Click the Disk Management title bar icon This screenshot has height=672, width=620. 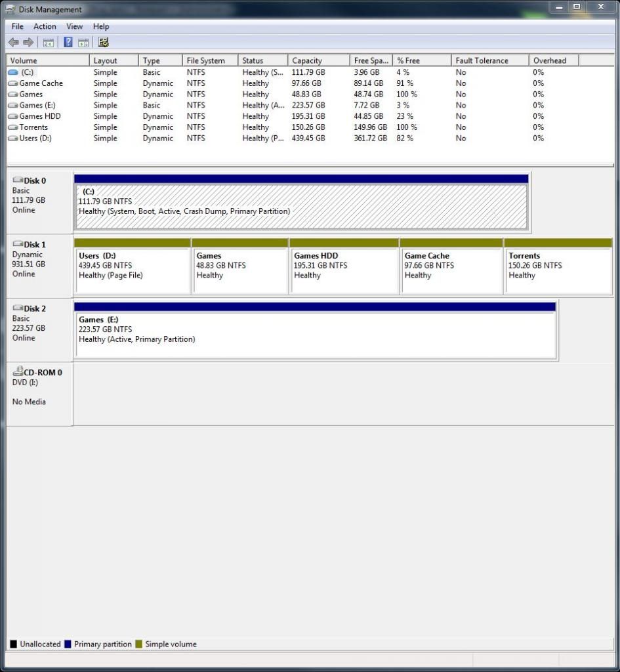(10, 9)
